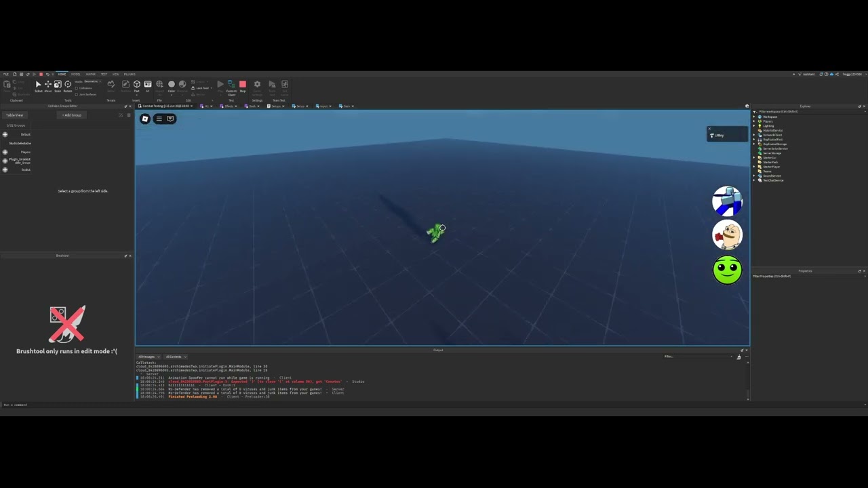
Task: Expand the Lighting tree item
Action: click(x=754, y=126)
